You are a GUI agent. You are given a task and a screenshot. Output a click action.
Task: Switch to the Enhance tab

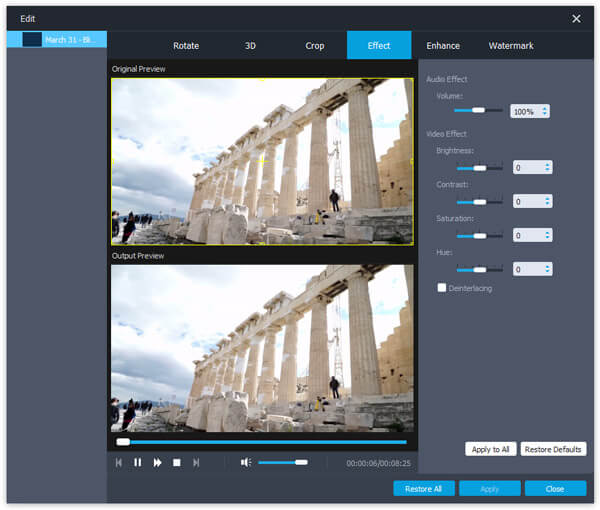click(x=443, y=46)
